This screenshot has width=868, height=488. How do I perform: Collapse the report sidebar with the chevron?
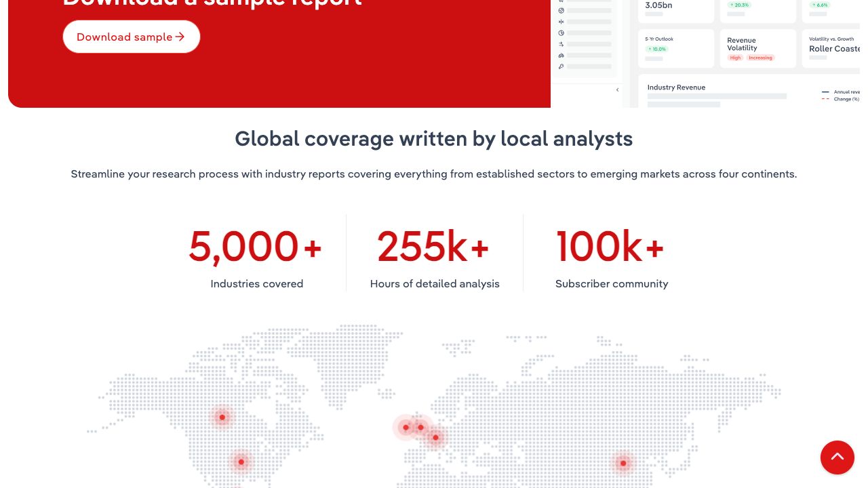pyautogui.click(x=617, y=90)
